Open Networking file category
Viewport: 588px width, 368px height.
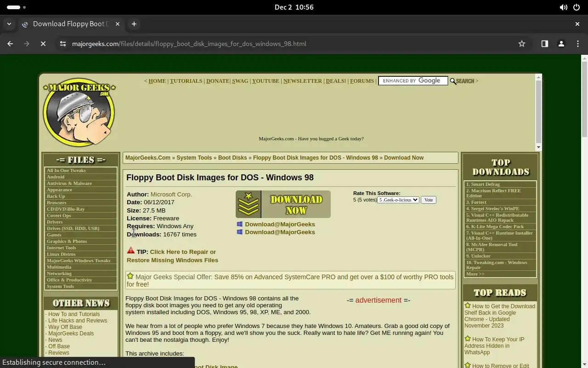59,274
